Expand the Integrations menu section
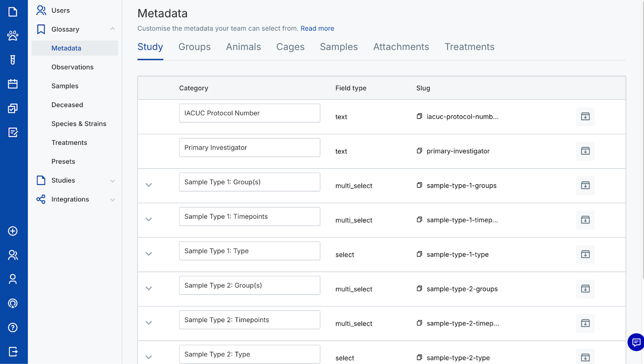This screenshot has height=364, width=644. tap(113, 199)
